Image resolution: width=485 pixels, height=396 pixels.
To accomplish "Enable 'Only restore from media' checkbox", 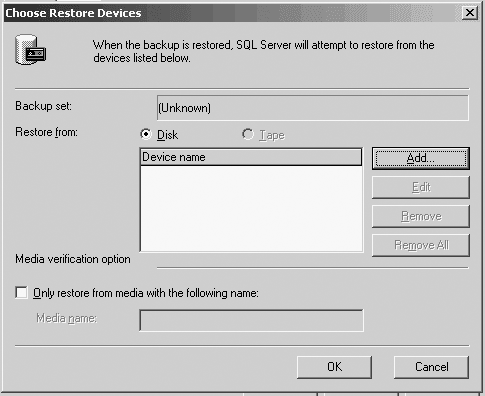I will click(21, 293).
